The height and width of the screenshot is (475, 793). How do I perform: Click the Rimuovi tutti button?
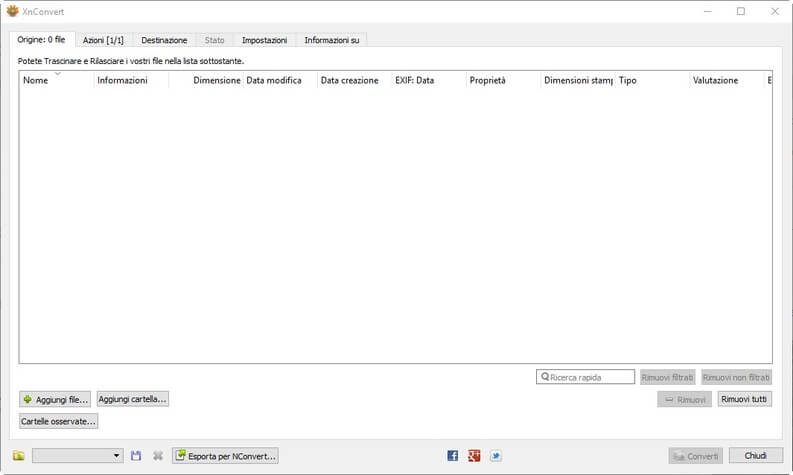pos(744,399)
